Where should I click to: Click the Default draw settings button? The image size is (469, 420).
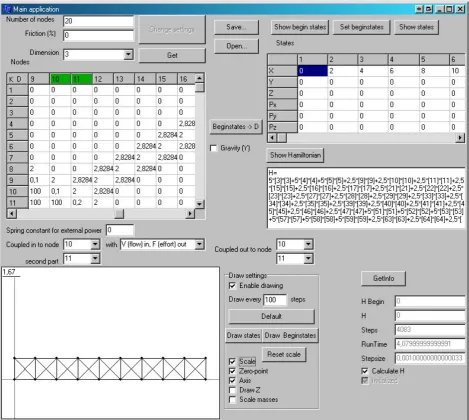tap(271, 316)
